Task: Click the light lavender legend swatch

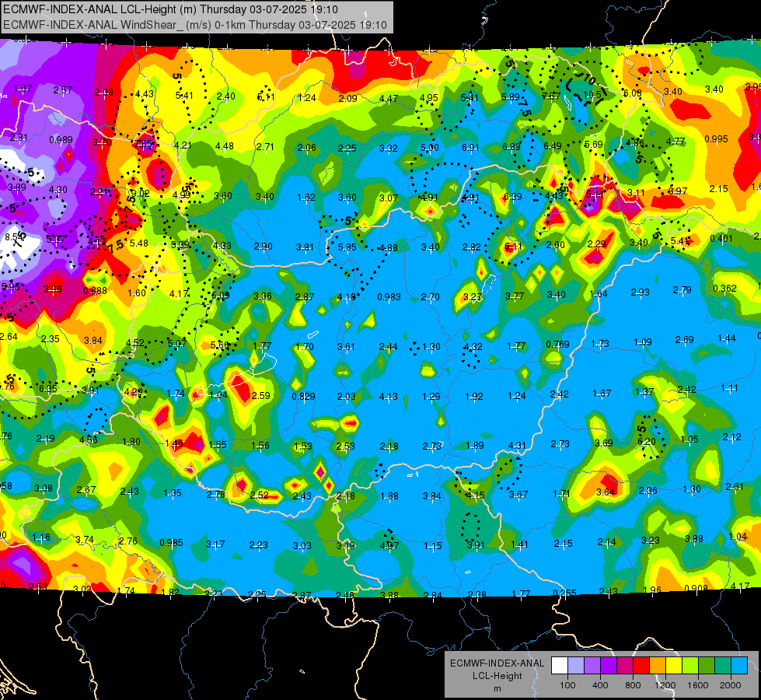Action: (576, 665)
